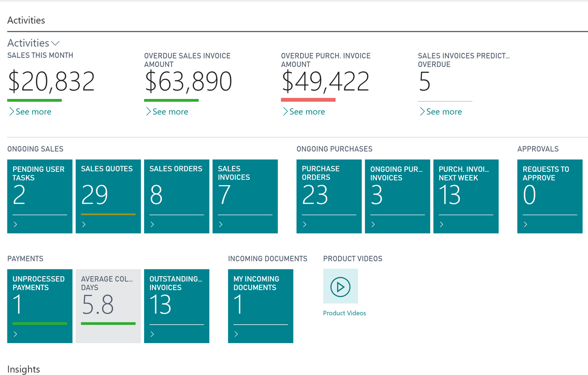Click the Activities section heading

click(26, 20)
